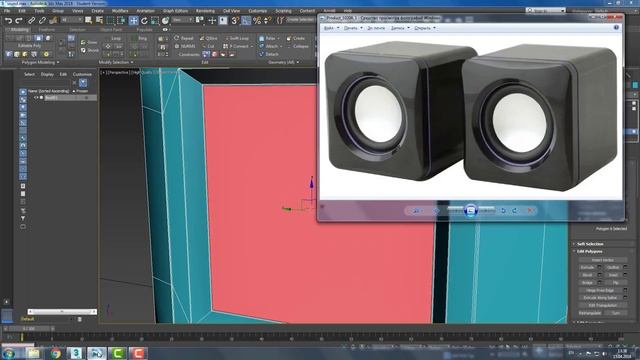Screen dimensions: 640x360
Task: Open the Chrome icon on taskbar
Action: coord(56,353)
